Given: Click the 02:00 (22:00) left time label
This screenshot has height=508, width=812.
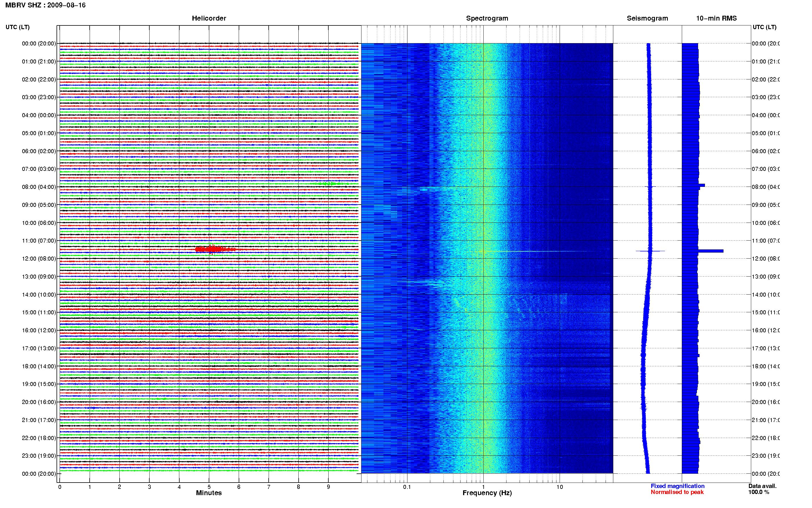Looking at the screenshot, I should click(x=39, y=79).
